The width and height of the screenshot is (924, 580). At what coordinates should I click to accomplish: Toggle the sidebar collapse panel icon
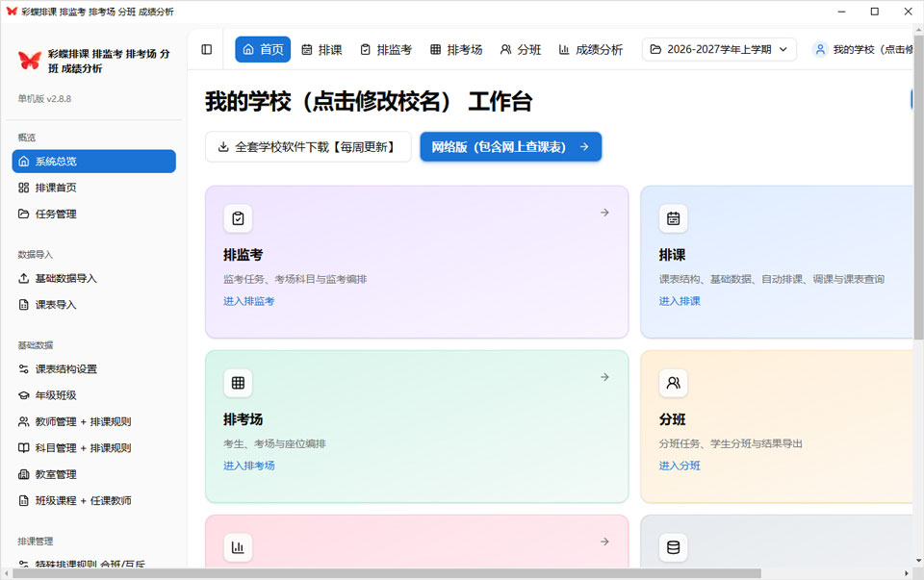coord(206,49)
